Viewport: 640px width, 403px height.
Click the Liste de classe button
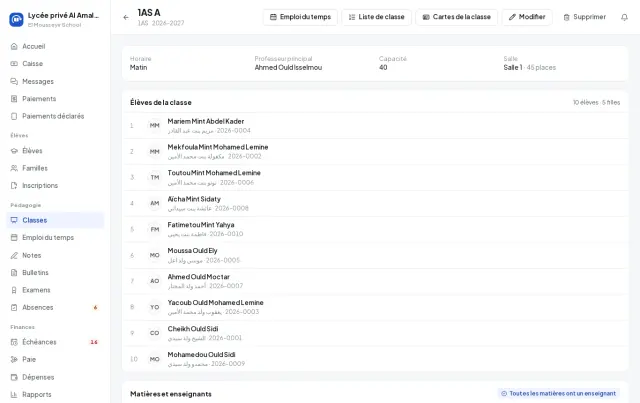tap(376, 17)
